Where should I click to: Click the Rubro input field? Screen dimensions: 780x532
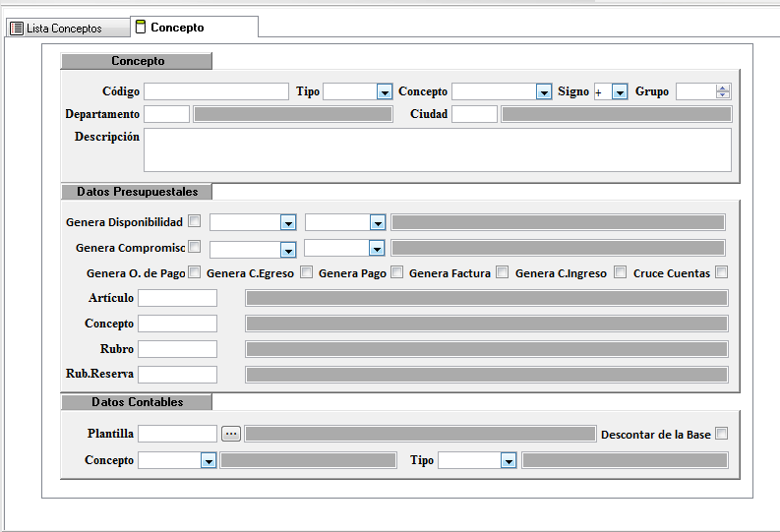point(177,349)
